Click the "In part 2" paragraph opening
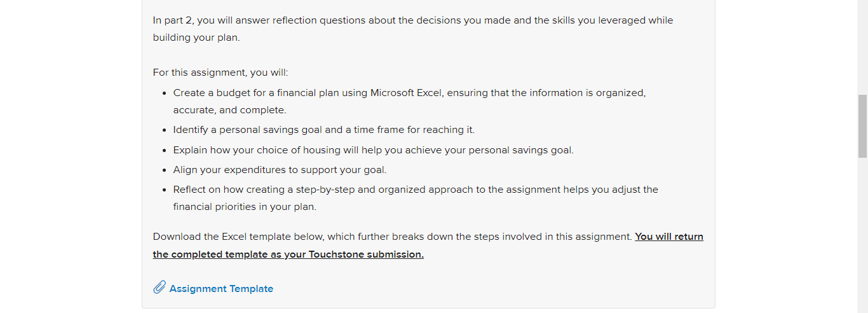Viewport: 868px width, 313px height. (x=172, y=20)
